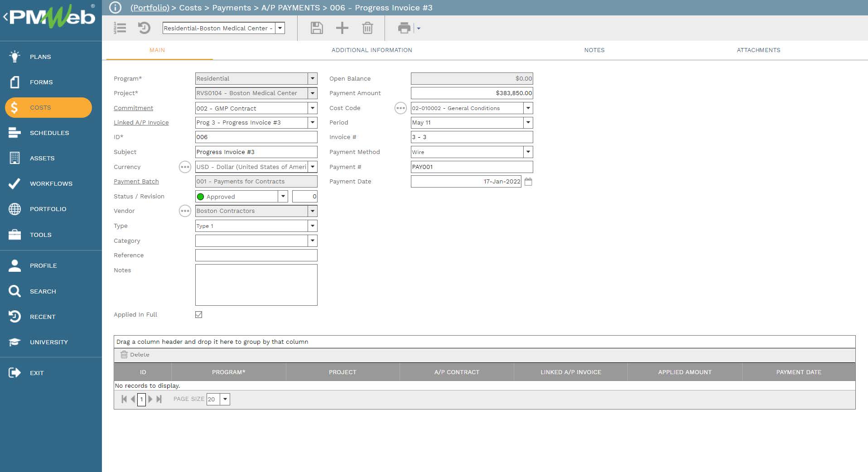Expand the Period dropdown showing May 11

click(x=528, y=122)
